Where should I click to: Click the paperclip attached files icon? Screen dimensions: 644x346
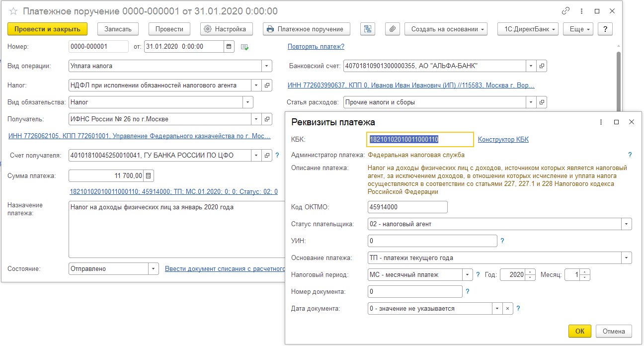click(392, 29)
